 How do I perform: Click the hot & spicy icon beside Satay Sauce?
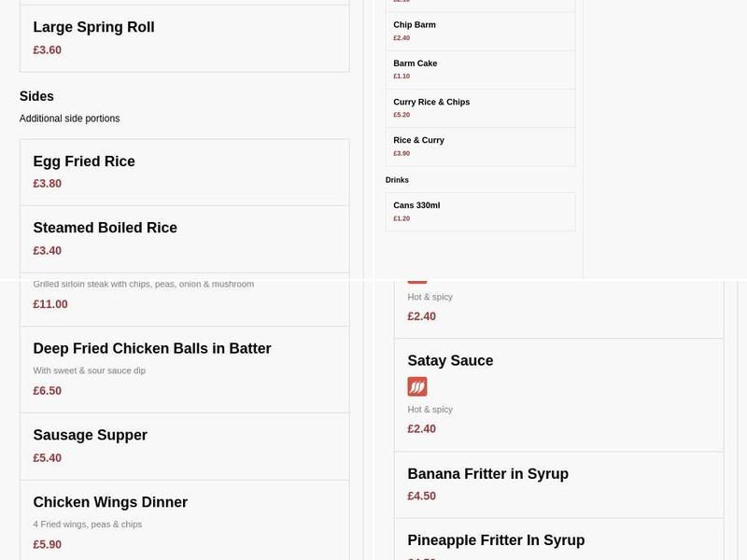click(416, 386)
